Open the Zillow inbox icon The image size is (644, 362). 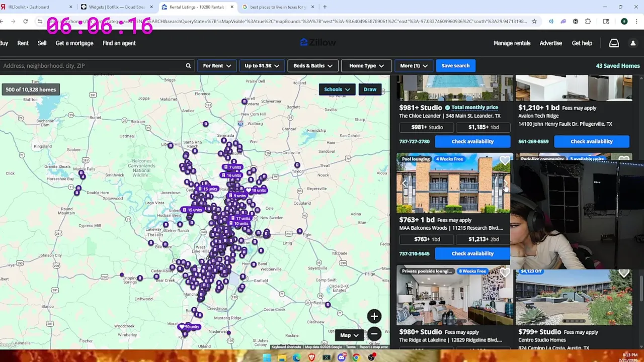(x=614, y=43)
